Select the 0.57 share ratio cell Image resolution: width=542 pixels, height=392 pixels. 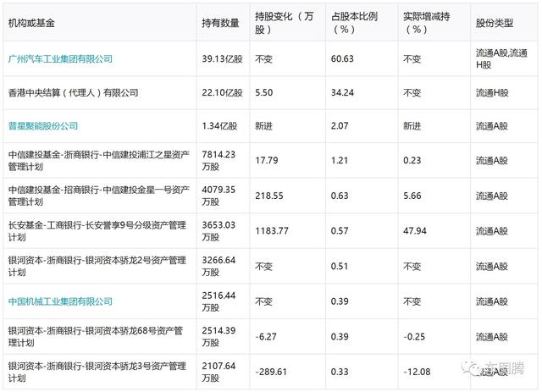340,231
